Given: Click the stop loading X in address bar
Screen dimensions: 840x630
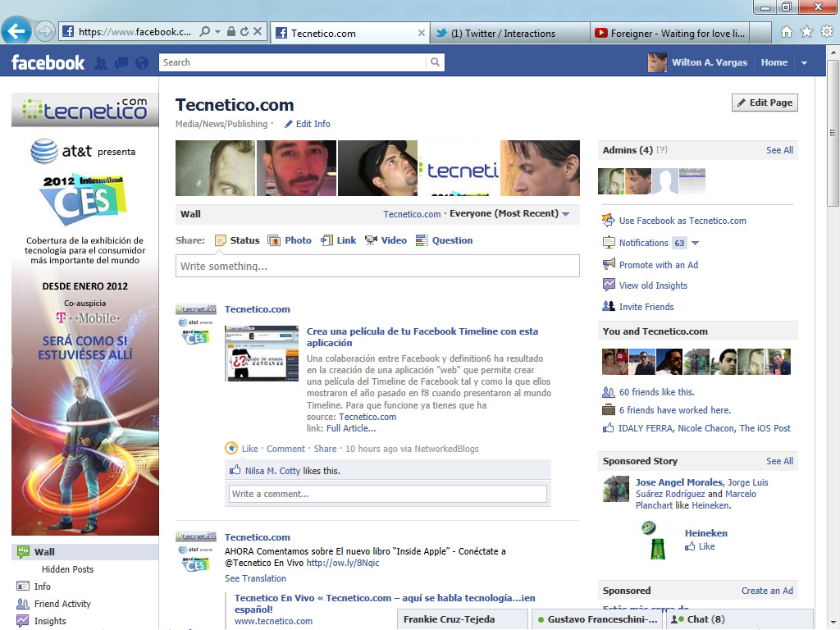Looking at the screenshot, I should tap(258, 32).
